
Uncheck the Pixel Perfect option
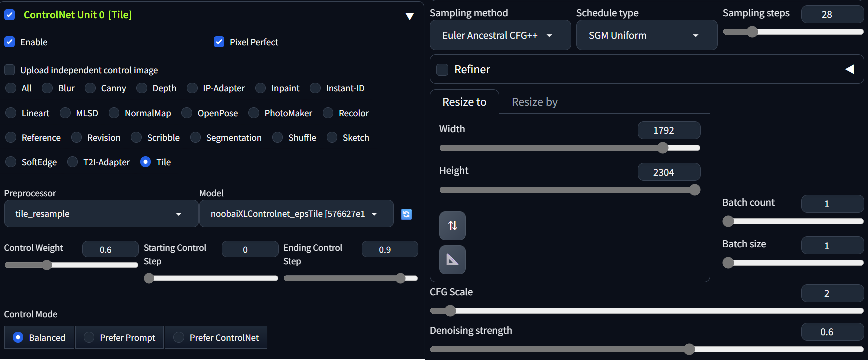click(x=219, y=42)
